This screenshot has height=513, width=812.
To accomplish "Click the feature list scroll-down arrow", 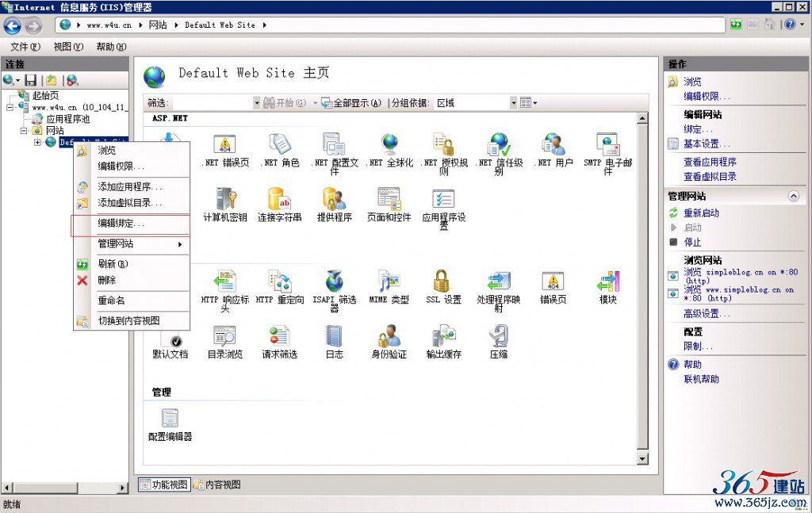I will pos(642,458).
